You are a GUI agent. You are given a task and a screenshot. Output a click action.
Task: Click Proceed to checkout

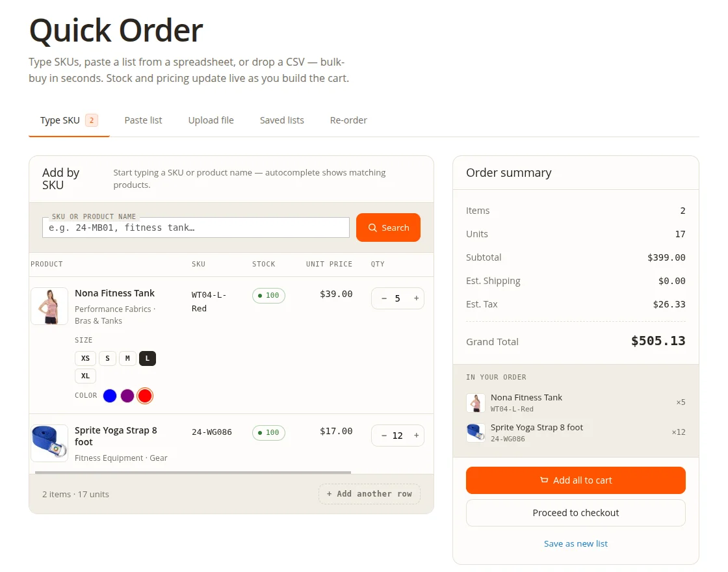pyautogui.click(x=576, y=513)
